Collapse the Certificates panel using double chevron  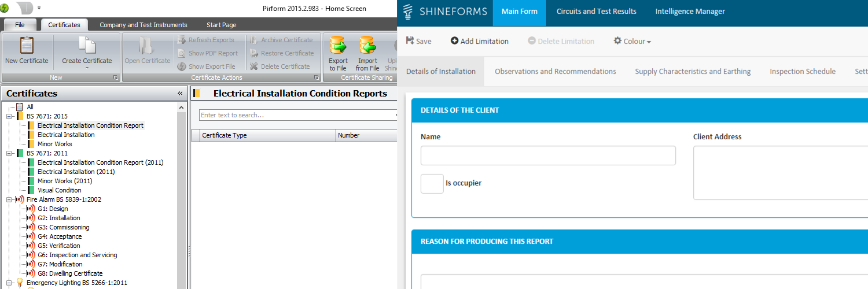pyautogui.click(x=180, y=94)
